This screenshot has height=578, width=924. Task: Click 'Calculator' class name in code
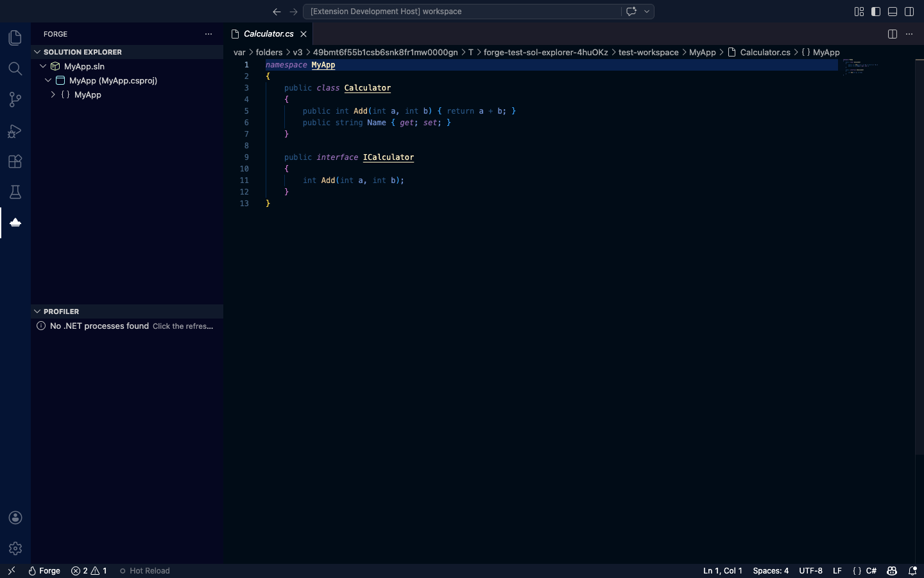[x=368, y=88]
